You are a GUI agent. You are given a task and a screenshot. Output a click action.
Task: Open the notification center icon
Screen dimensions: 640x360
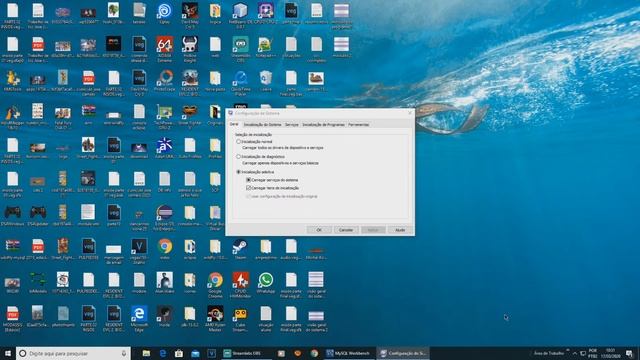629,353
